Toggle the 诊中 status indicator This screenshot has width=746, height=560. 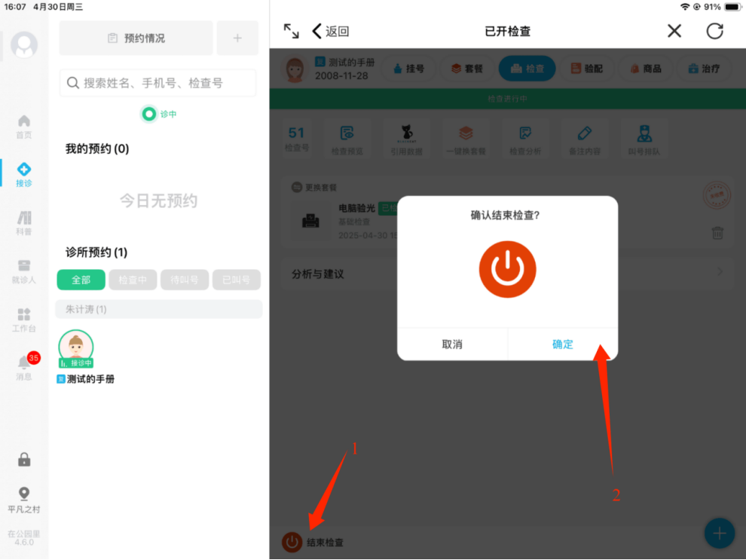coord(150,115)
